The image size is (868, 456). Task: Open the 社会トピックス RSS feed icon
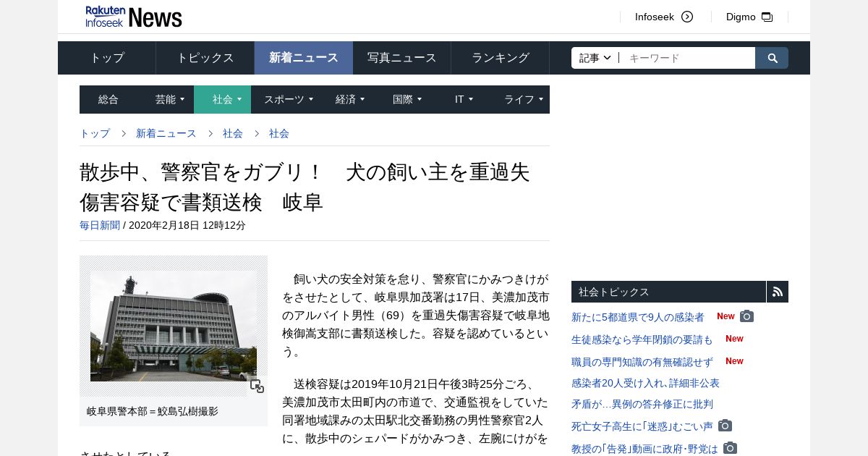tap(778, 292)
